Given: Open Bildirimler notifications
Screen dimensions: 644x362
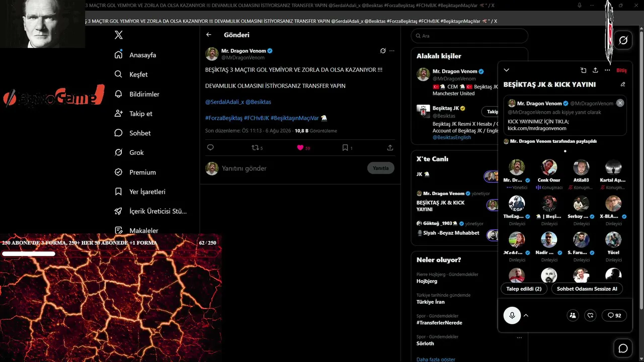Looking at the screenshot, I should click(137, 94).
